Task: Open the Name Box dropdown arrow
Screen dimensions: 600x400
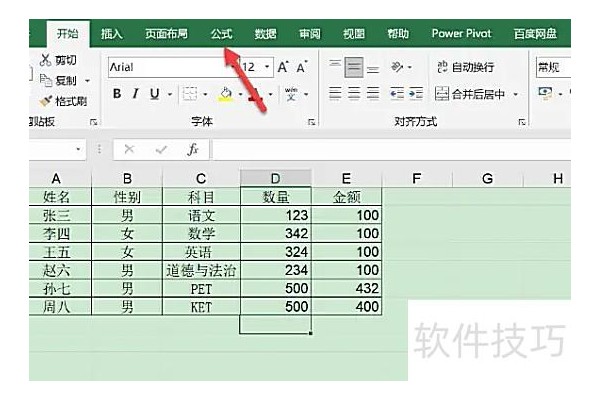Action: 78,149
